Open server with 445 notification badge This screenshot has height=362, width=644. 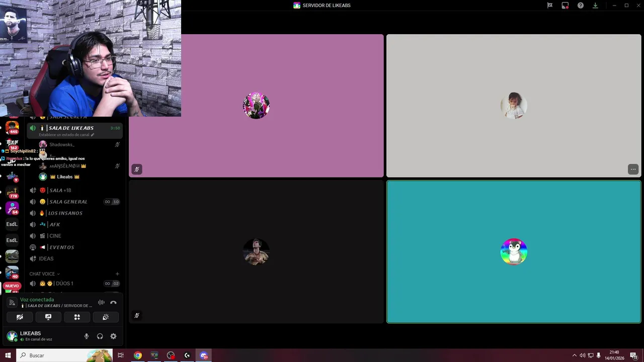coord(12,127)
